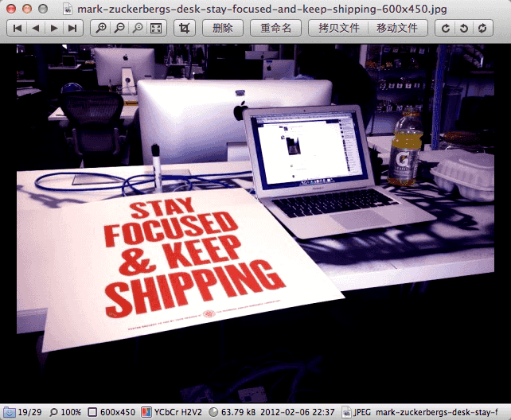511x420 pixels.
Task: Click the YCbCr H2V2 color info icon
Action: (146, 412)
